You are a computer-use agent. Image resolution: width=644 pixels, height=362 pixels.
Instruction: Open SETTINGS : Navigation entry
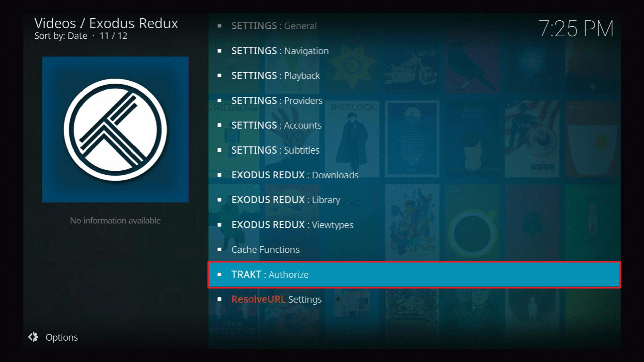[280, 51]
